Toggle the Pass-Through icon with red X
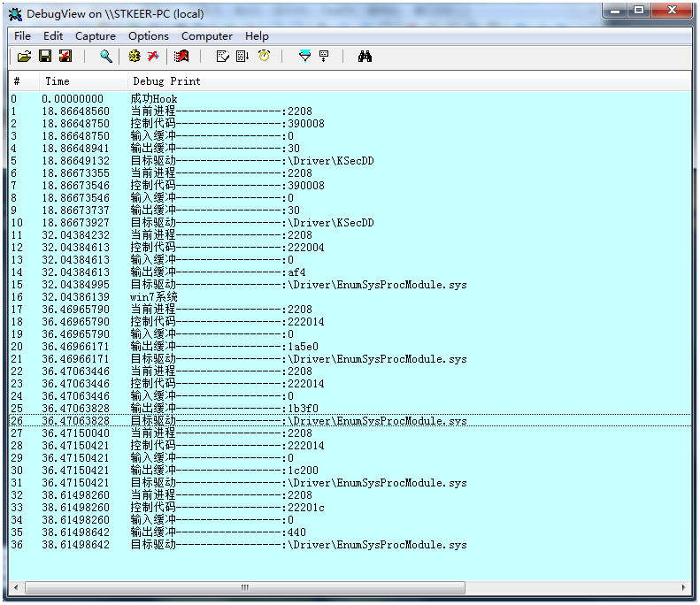This screenshot has height=605, width=700. click(x=153, y=56)
